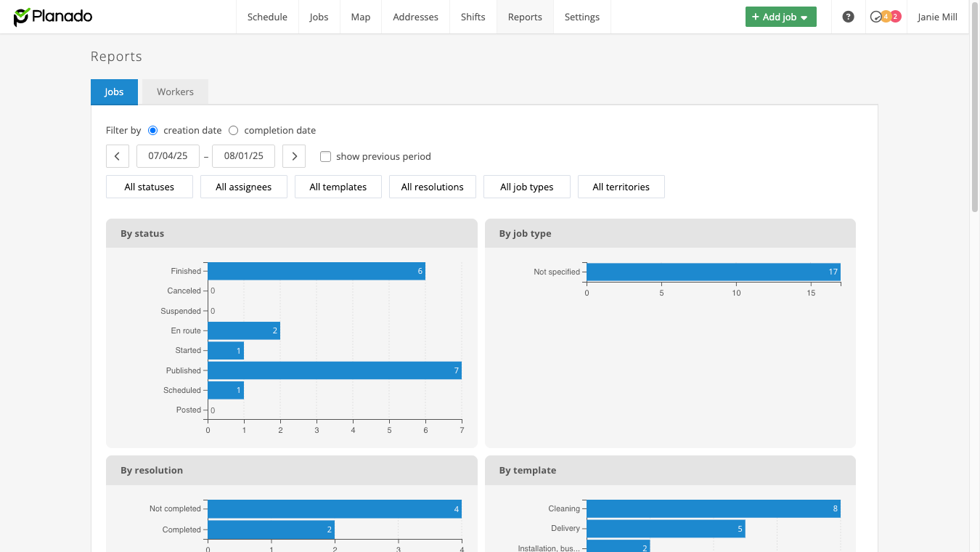The width and height of the screenshot is (980, 552).
Task: Click the Started status bar
Action: coord(226,350)
